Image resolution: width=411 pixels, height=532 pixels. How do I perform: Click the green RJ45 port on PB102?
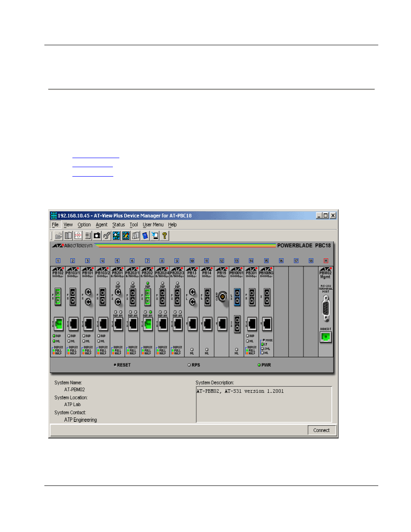click(x=58, y=324)
